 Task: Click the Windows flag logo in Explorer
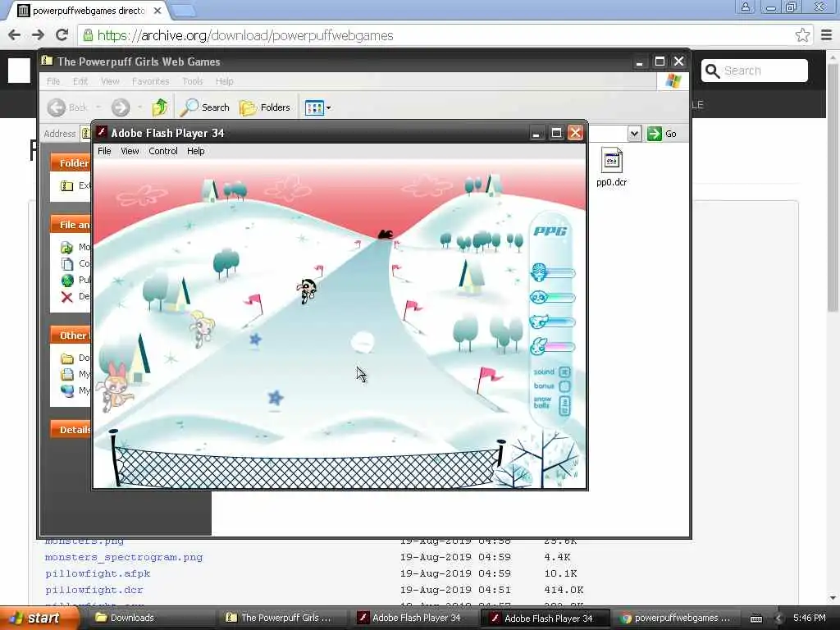click(x=673, y=81)
